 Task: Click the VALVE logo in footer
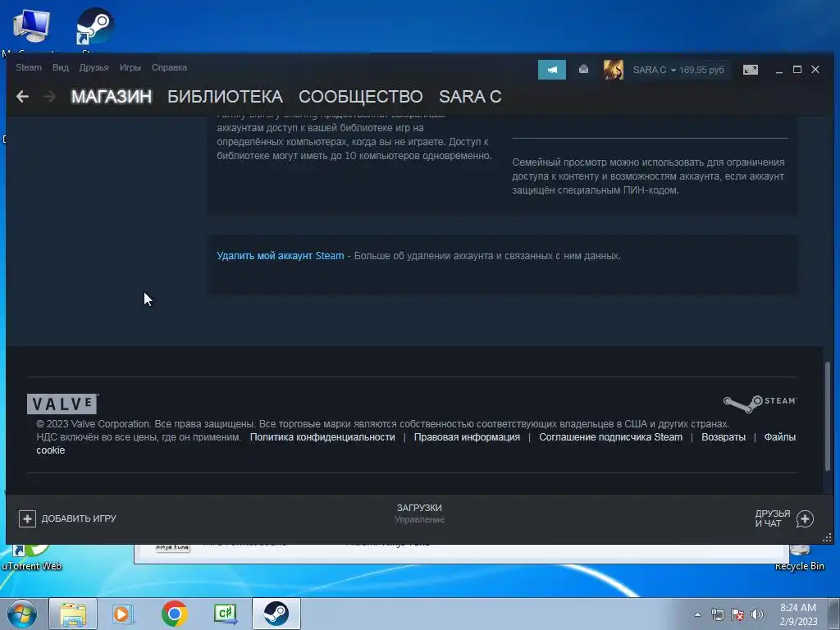tap(62, 404)
